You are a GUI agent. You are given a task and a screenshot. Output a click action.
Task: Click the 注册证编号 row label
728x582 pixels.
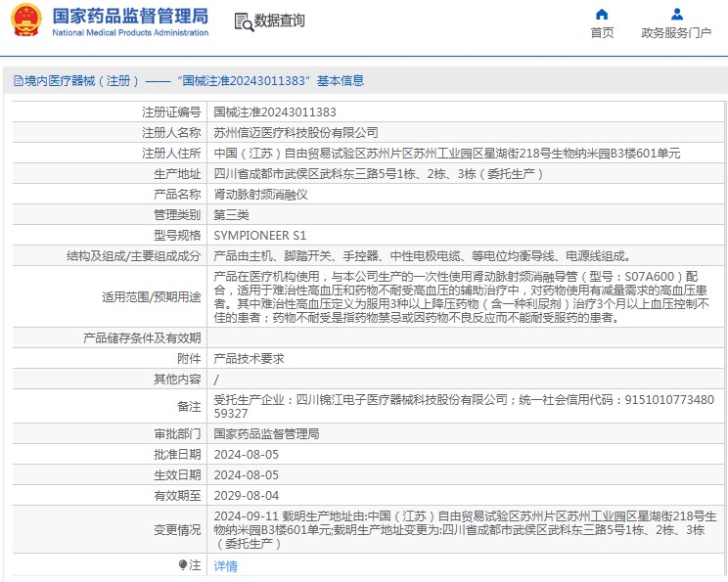[171, 112]
